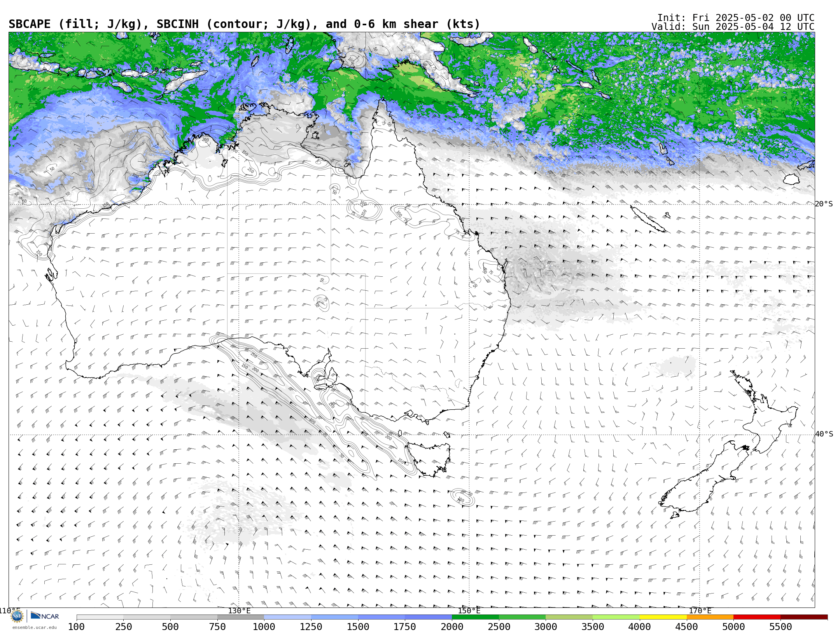Image resolution: width=840 pixels, height=632 pixels.
Task: Click the 130°E longitude label
Action: coord(239,611)
